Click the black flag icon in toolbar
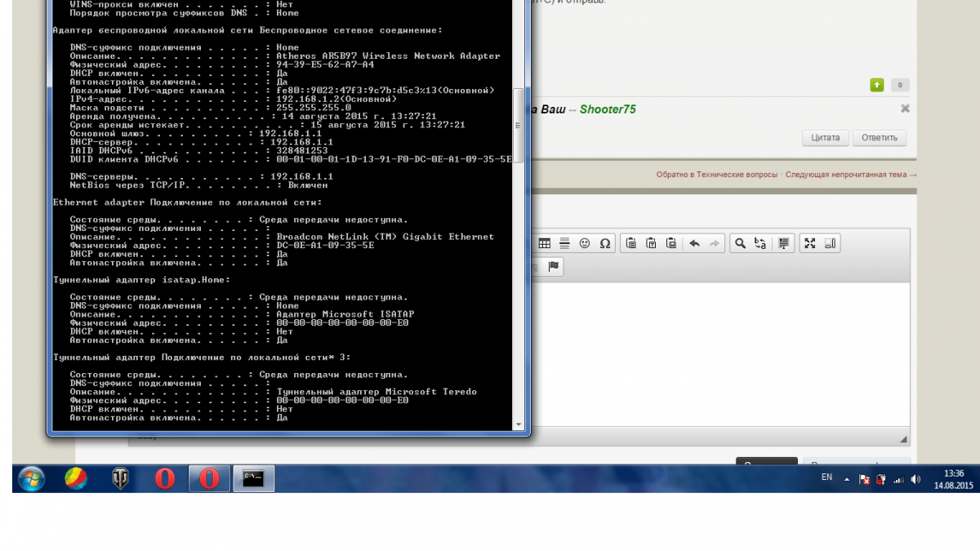Image resolution: width=980 pixels, height=551 pixels. [554, 267]
